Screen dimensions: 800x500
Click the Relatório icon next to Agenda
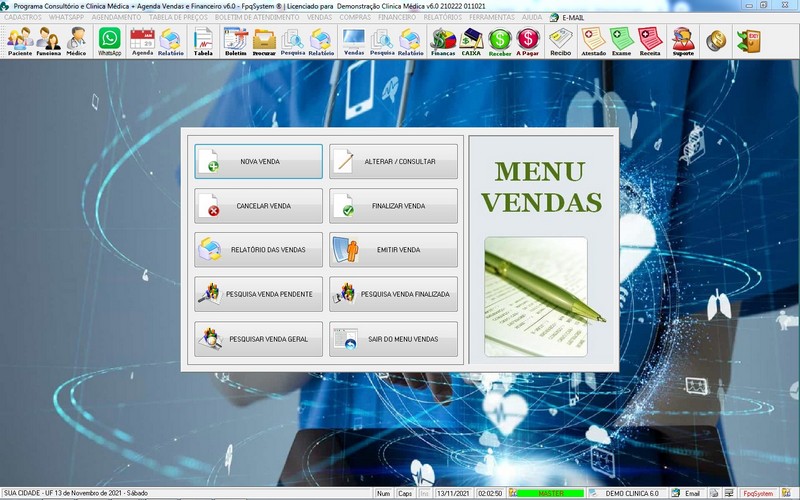[x=170, y=41]
